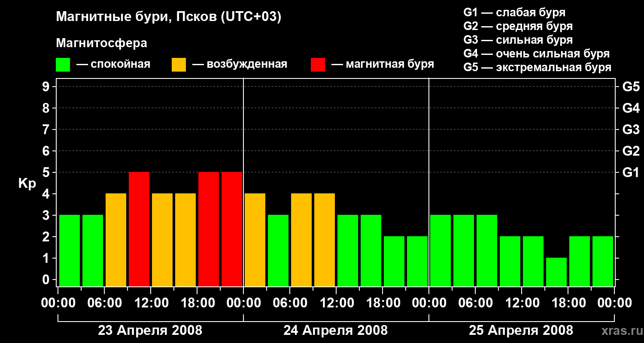644x343 pixels.
Task: Click the red 'магнитная буря' legend swatch
Action: click(318, 65)
